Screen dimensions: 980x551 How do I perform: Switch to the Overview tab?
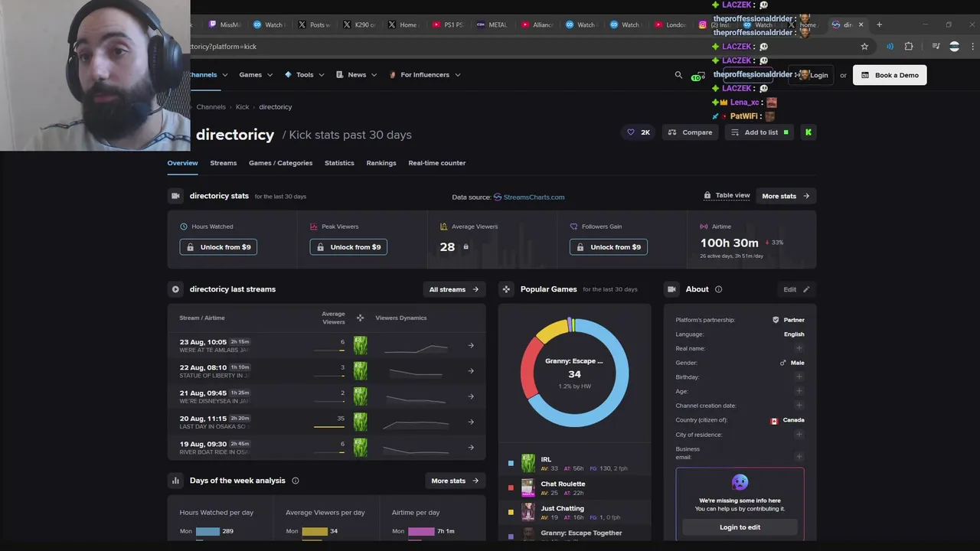tap(182, 163)
